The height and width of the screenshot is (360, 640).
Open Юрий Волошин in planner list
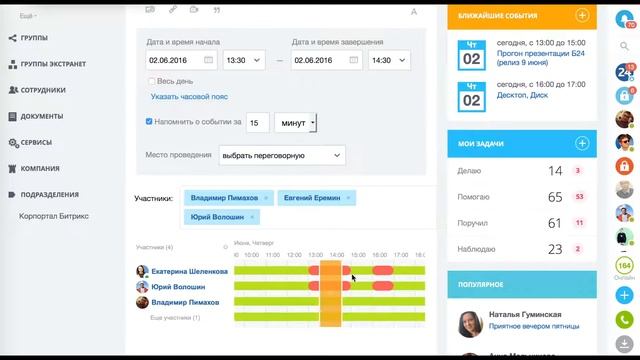pyautogui.click(x=178, y=287)
